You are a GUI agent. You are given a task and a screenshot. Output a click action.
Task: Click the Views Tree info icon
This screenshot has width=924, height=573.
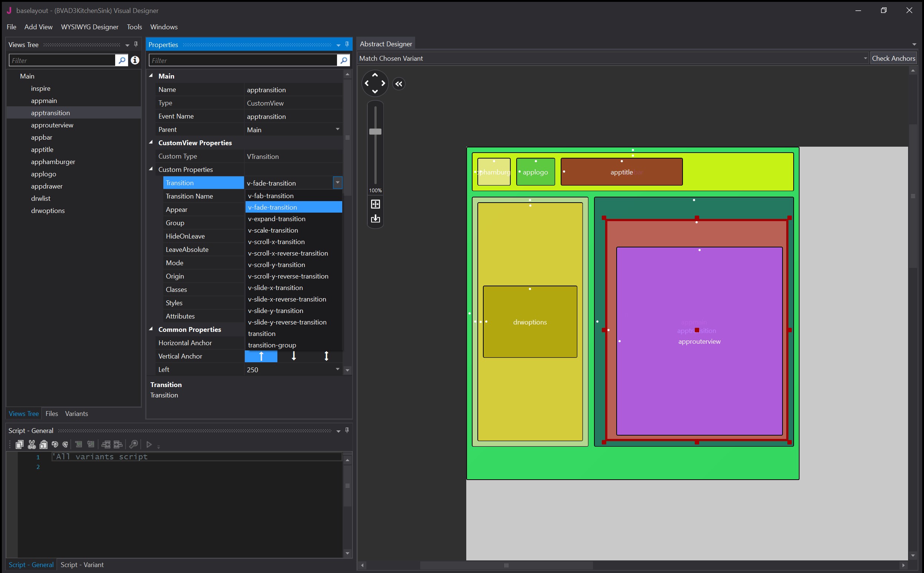(x=135, y=60)
